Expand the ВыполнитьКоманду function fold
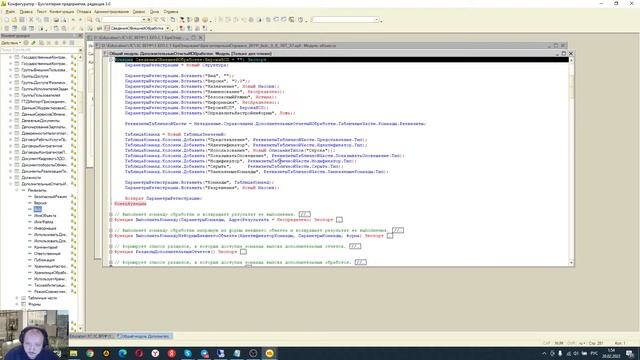The width and height of the screenshot is (640, 360). tap(111, 220)
